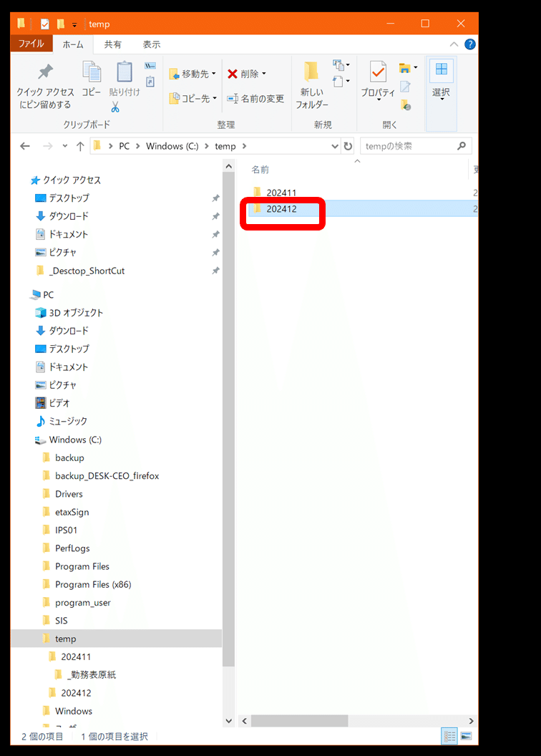
Task: Select Program Files (x86) in the tree
Action: coord(87,584)
